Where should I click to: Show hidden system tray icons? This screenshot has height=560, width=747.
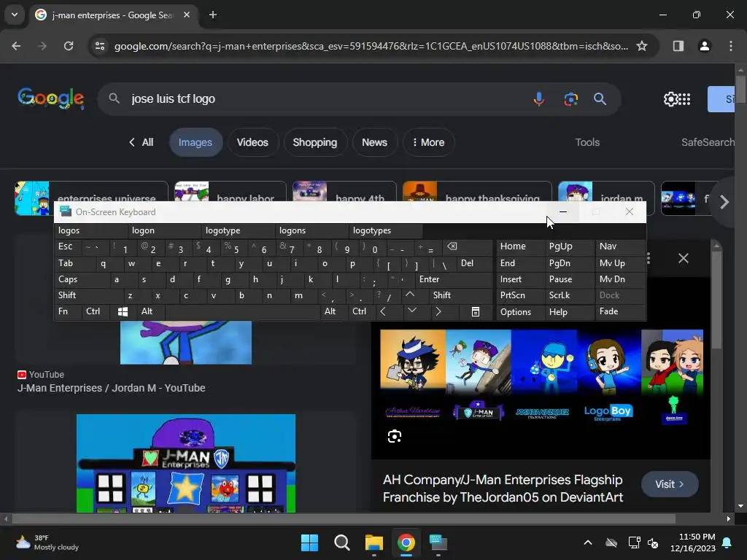(588, 542)
